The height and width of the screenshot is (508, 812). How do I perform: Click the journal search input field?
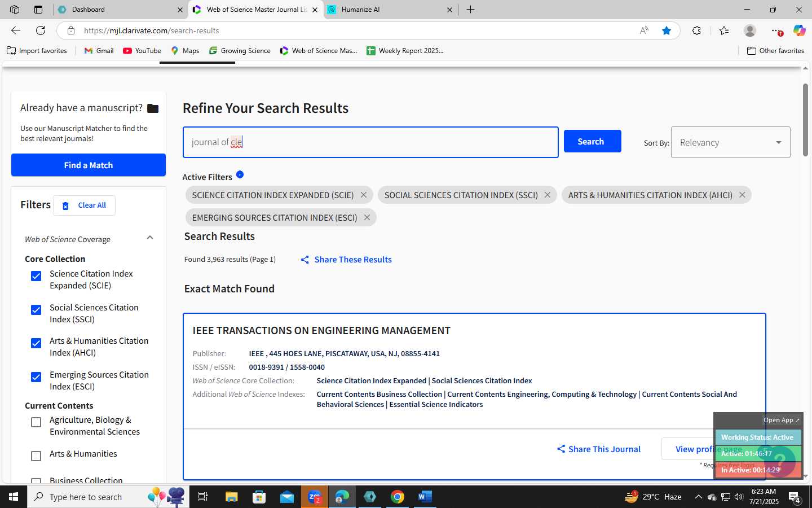coord(370,142)
